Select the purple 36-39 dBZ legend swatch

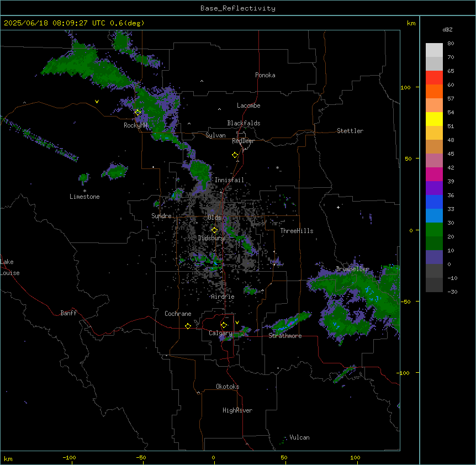point(434,188)
